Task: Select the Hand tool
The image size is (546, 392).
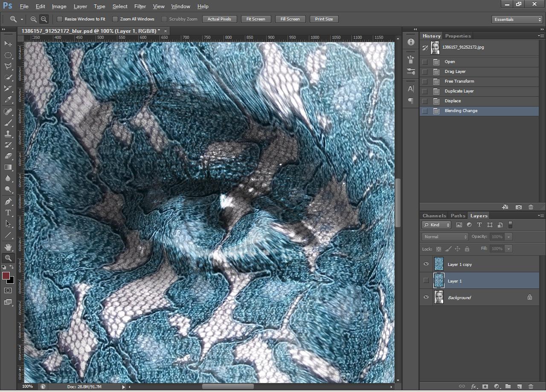Action: click(x=8, y=247)
